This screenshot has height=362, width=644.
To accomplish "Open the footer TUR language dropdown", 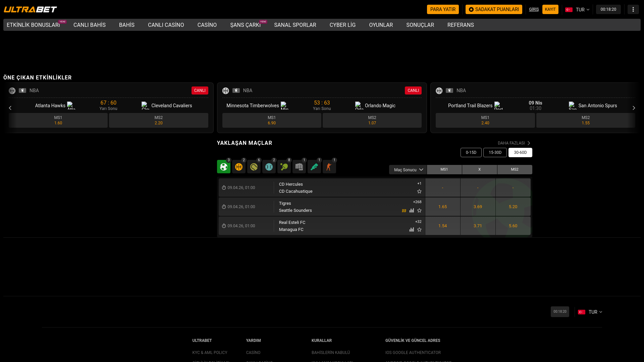I will click(x=590, y=312).
